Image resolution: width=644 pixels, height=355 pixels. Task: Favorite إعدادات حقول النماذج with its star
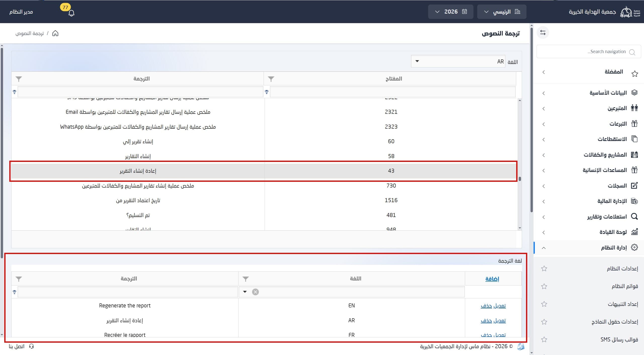pyautogui.click(x=544, y=322)
